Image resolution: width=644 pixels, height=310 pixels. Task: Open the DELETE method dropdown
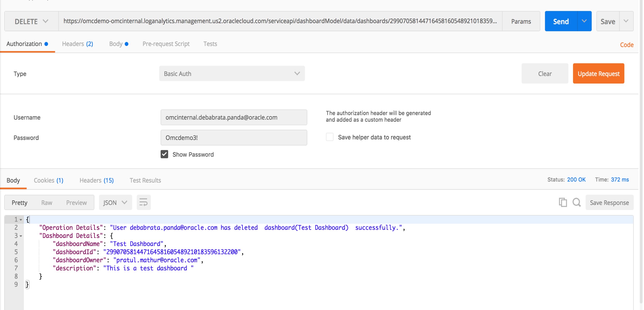[x=31, y=21]
